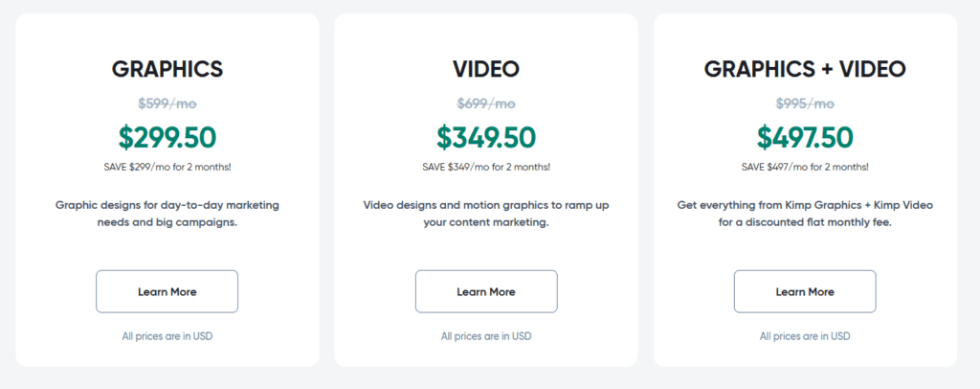Click Learn More under the Video plan
The width and height of the screenshot is (980, 389).
(x=485, y=291)
